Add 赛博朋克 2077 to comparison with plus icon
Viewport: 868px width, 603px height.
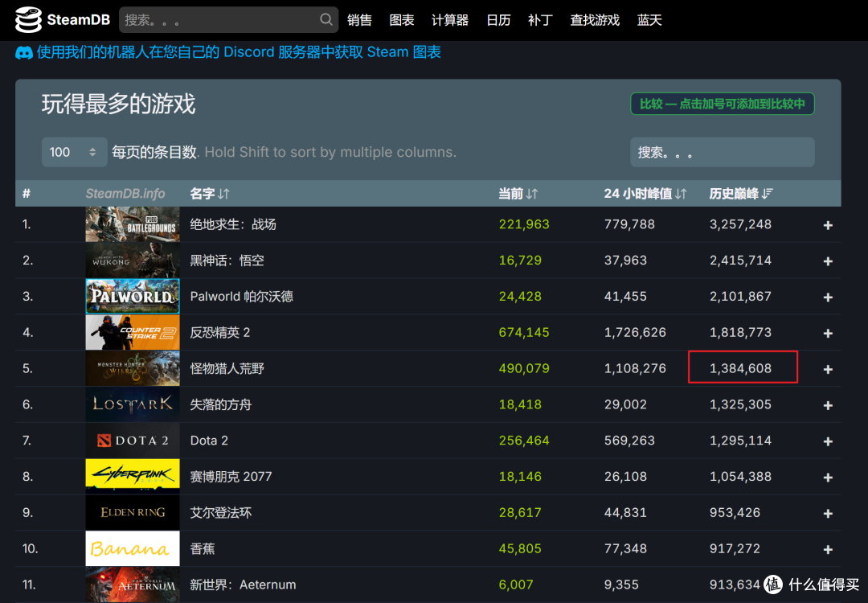coord(828,478)
